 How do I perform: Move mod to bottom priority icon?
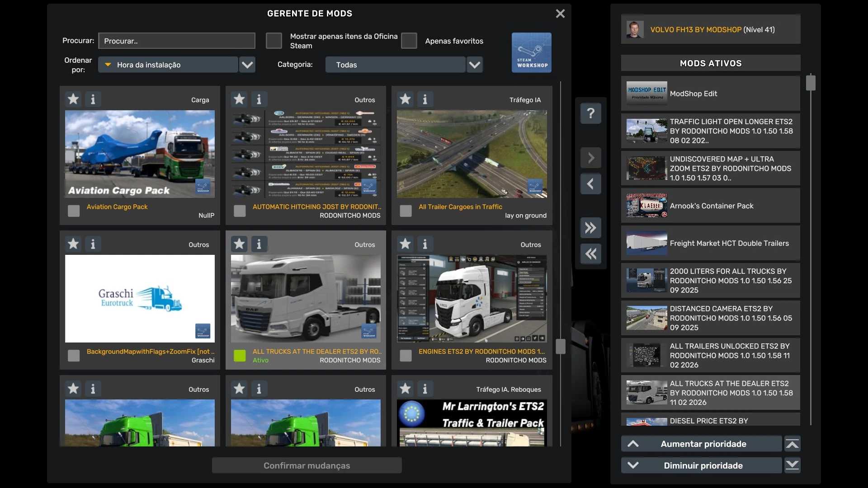pyautogui.click(x=792, y=465)
